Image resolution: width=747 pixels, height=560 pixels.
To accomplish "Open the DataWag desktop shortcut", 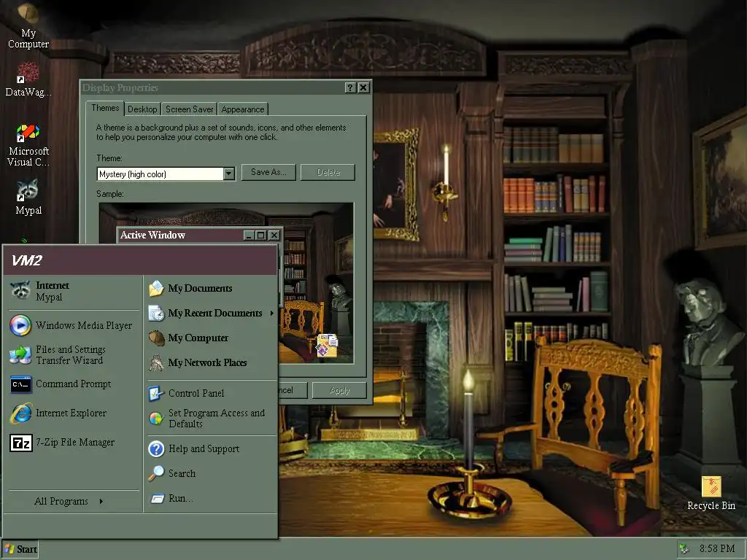I will [28, 79].
